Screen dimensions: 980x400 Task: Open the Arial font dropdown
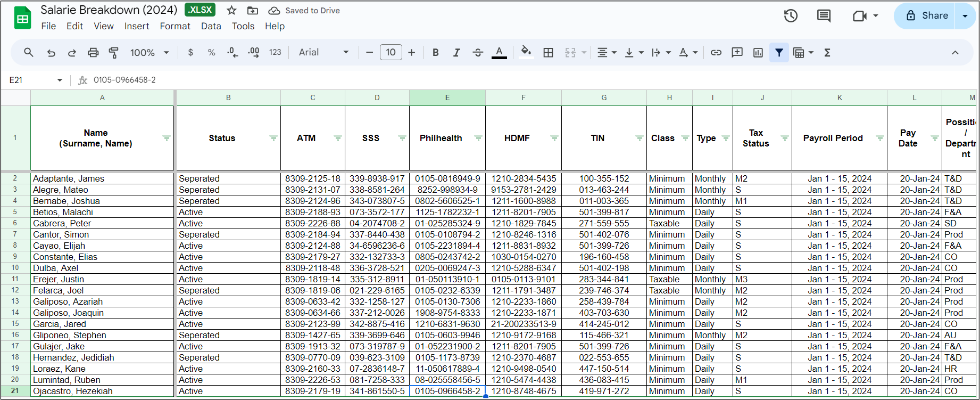coord(323,52)
